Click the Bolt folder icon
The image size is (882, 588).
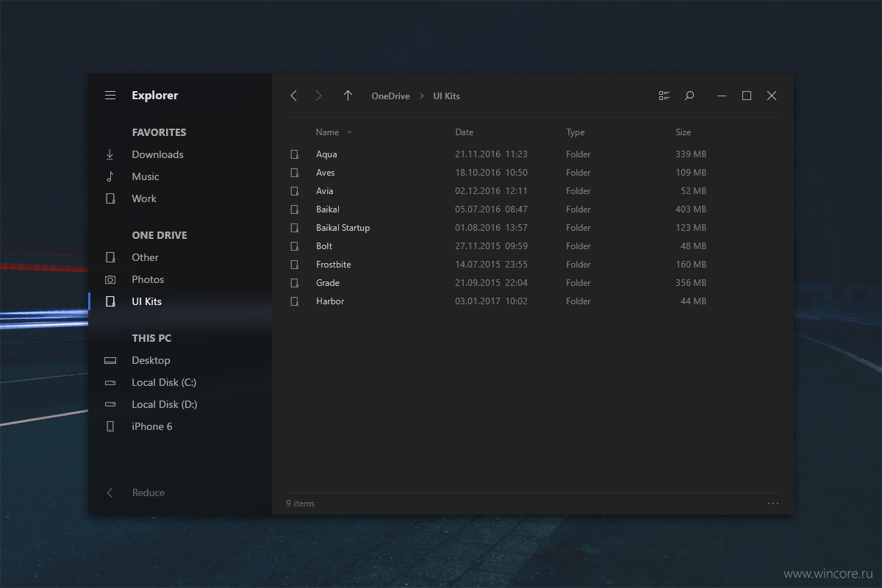(x=295, y=246)
